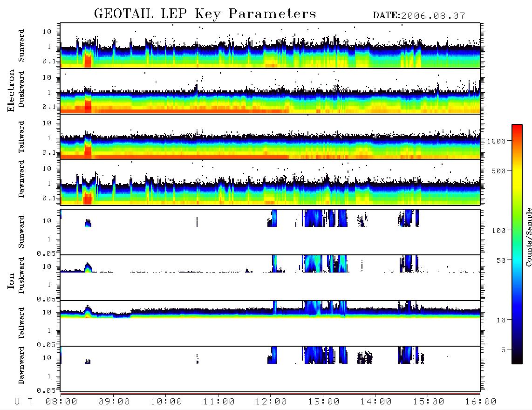Image resolution: width=532 pixels, height=410 pixels.
Task: Select the Ion "Sunward" panel label
Action: click(21, 232)
